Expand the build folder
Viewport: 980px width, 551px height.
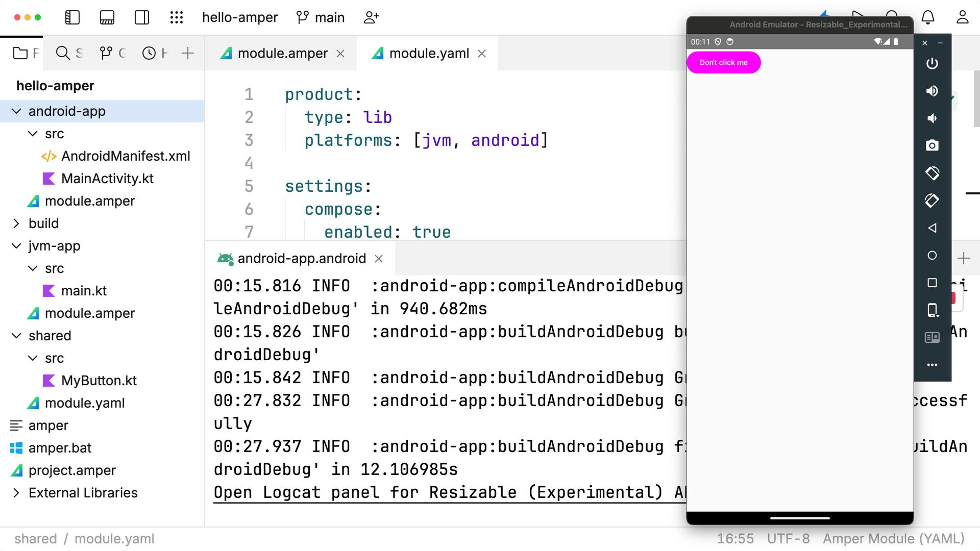click(x=16, y=223)
